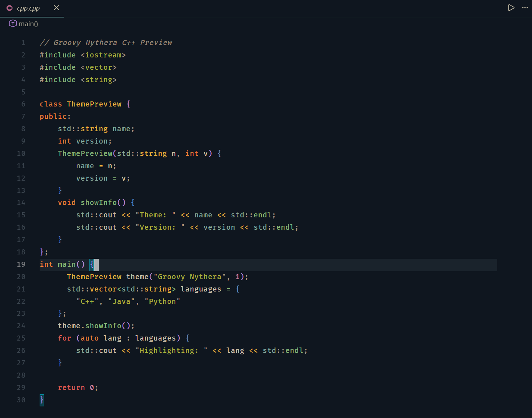Image resolution: width=532 pixels, height=418 pixels.
Task: Click the return 0 statement
Action: pyautogui.click(x=77, y=387)
